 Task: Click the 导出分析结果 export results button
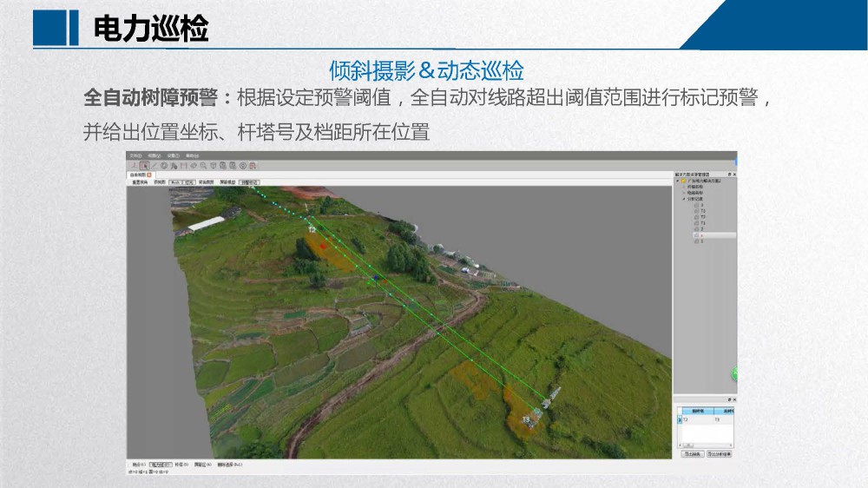tap(719, 453)
